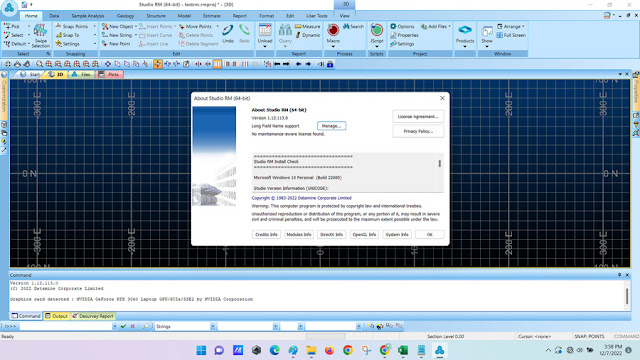This screenshot has width=640, height=360.
Task: Click the OpenGL Info button
Action: pos(364,234)
